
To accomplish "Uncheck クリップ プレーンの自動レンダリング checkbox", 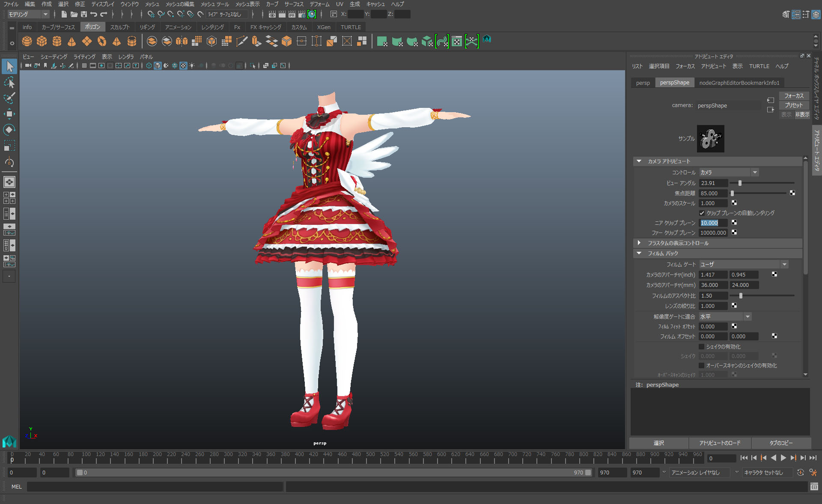I will pyautogui.click(x=702, y=213).
